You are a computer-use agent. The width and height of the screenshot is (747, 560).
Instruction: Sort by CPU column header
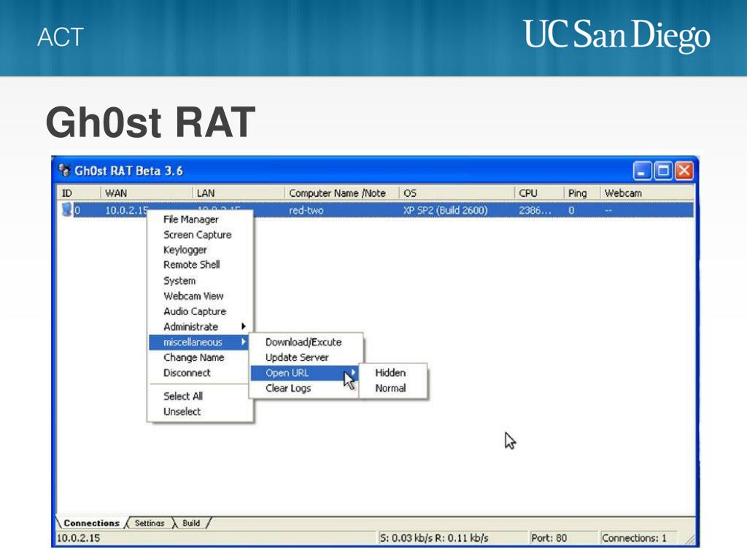[539, 192]
